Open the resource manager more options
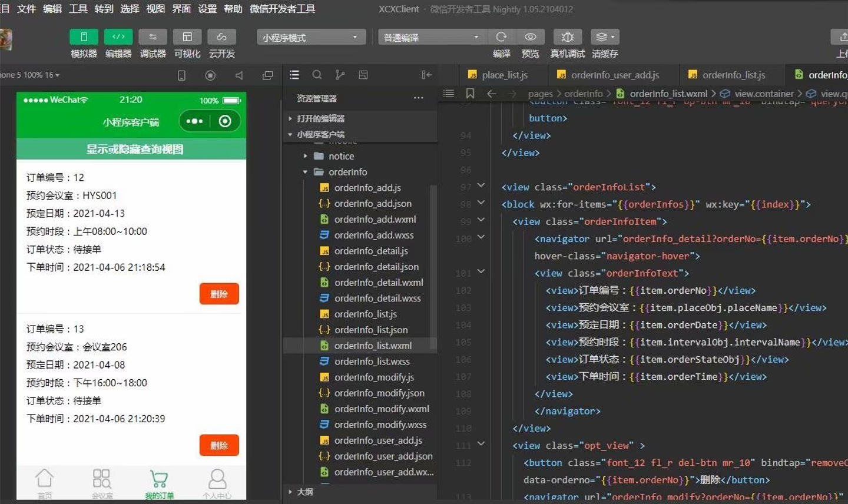Image resolution: width=848 pixels, height=504 pixels. tap(418, 98)
